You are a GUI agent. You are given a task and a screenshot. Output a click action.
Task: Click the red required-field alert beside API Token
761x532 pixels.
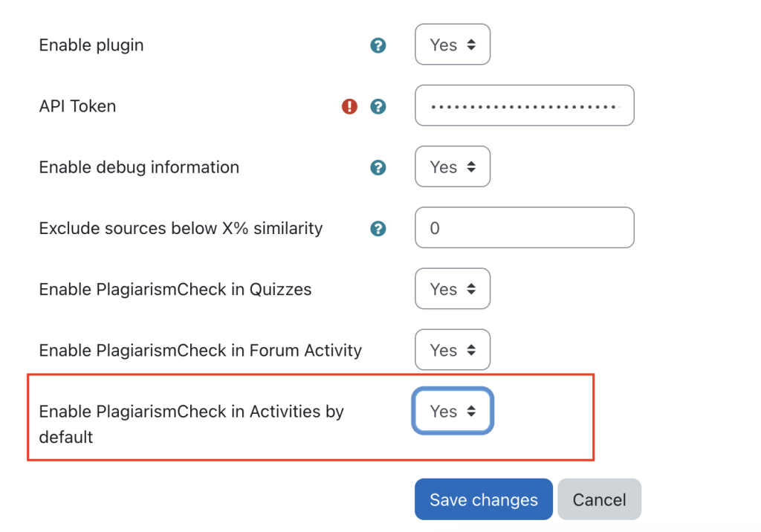point(349,106)
